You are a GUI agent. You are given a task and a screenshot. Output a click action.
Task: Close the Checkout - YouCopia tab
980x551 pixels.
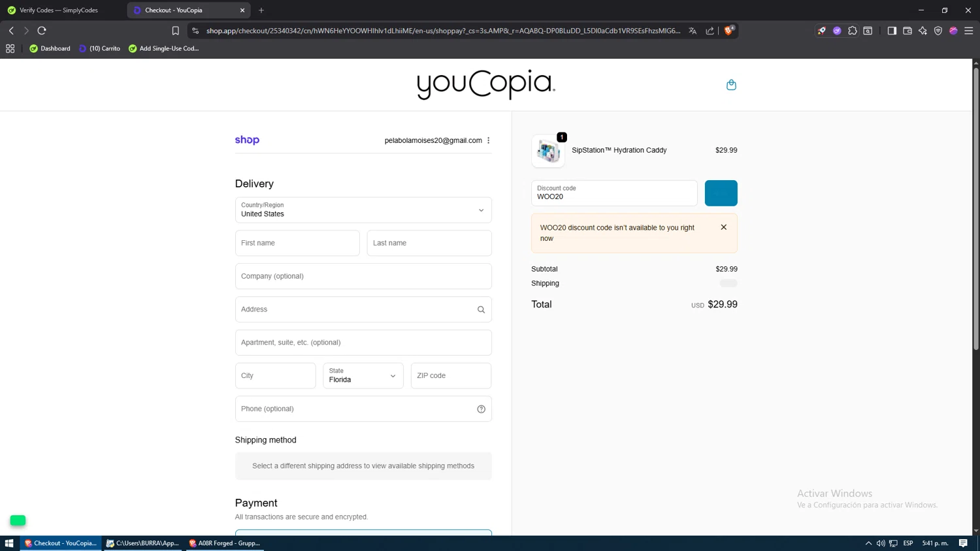click(242, 10)
